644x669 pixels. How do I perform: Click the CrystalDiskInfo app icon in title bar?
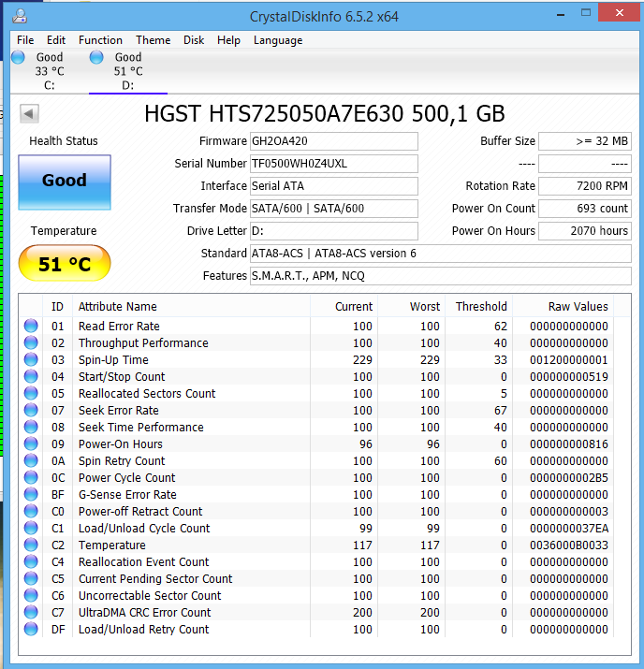pos(20,16)
